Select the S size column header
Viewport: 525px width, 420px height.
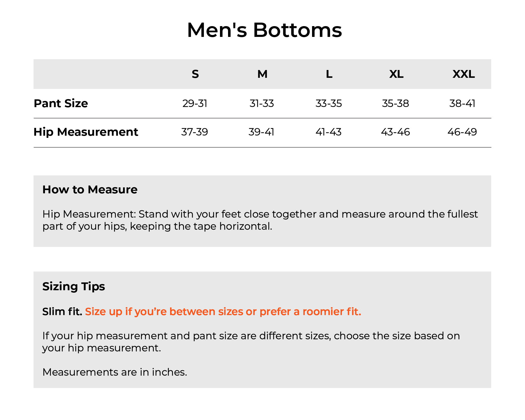coord(195,74)
